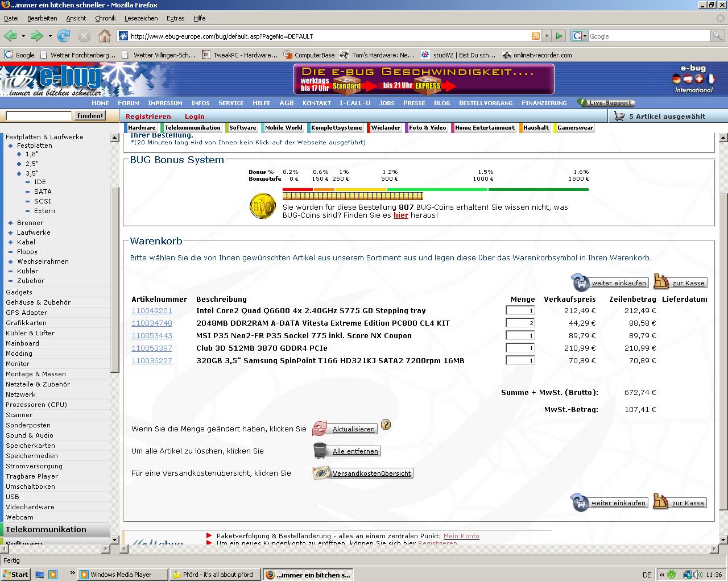Click the BUG coin icon

263,206
